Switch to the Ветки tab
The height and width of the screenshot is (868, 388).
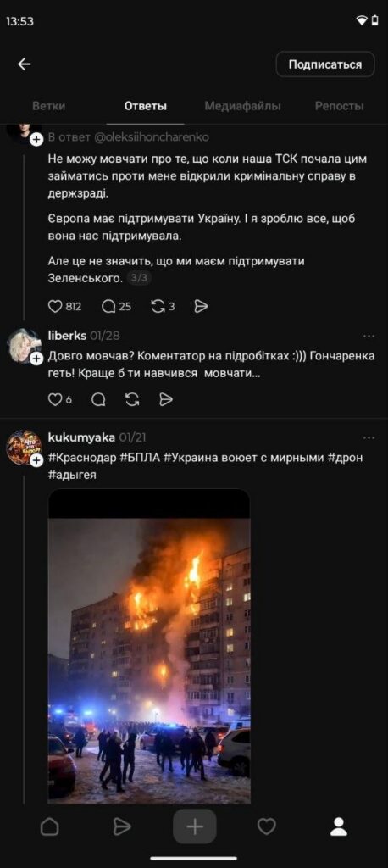(48, 106)
